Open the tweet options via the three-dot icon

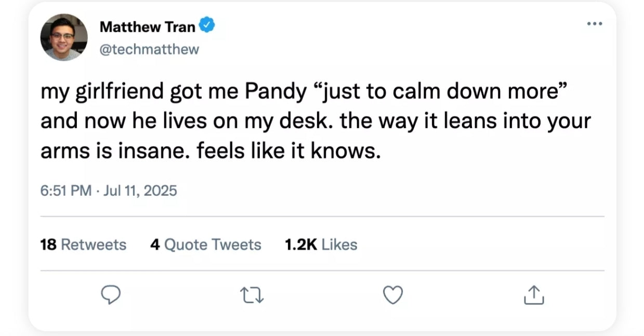(595, 23)
